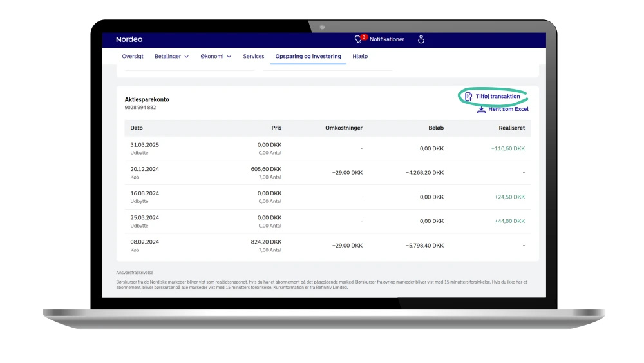The image size is (644, 363).
Task: Click the Notifikationer text label
Action: [x=387, y=39]
